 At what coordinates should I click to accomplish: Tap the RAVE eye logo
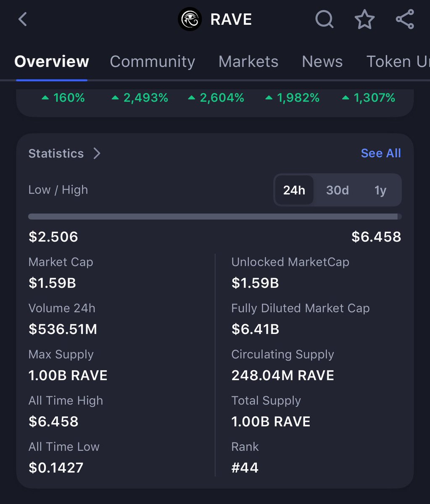coord(190,19)
